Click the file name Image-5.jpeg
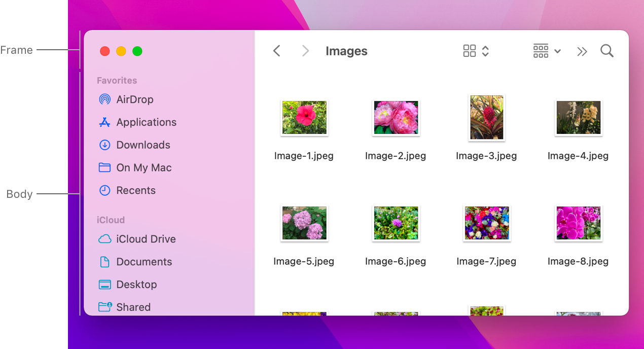644x349 pixels. click(304, 262)
